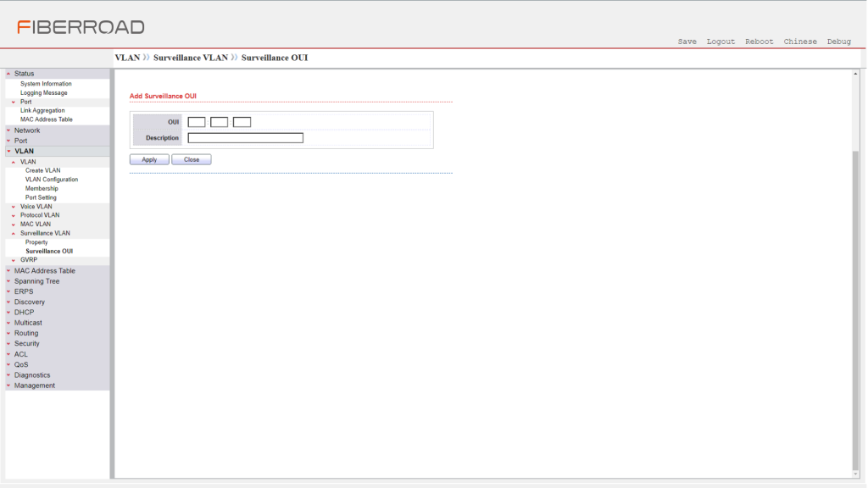Click the Save link
Image resolution: width=868 pixels, height=488 pixels.
[x=687, y=42]
